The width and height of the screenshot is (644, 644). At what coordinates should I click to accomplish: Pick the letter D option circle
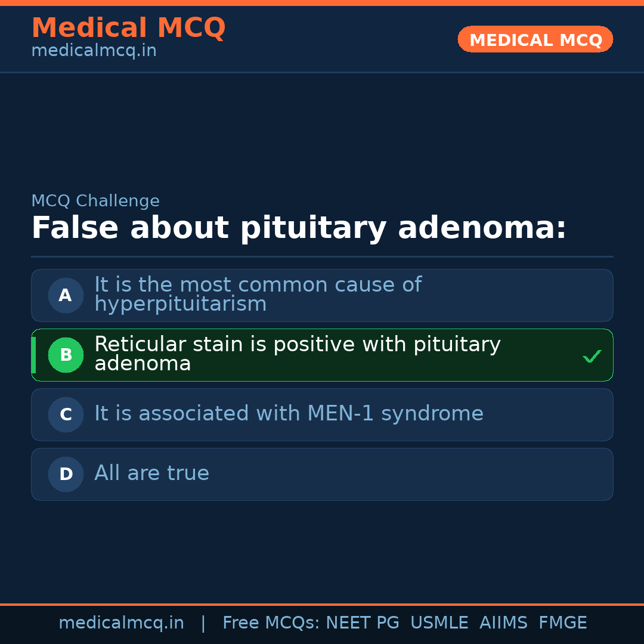point(66,474)
